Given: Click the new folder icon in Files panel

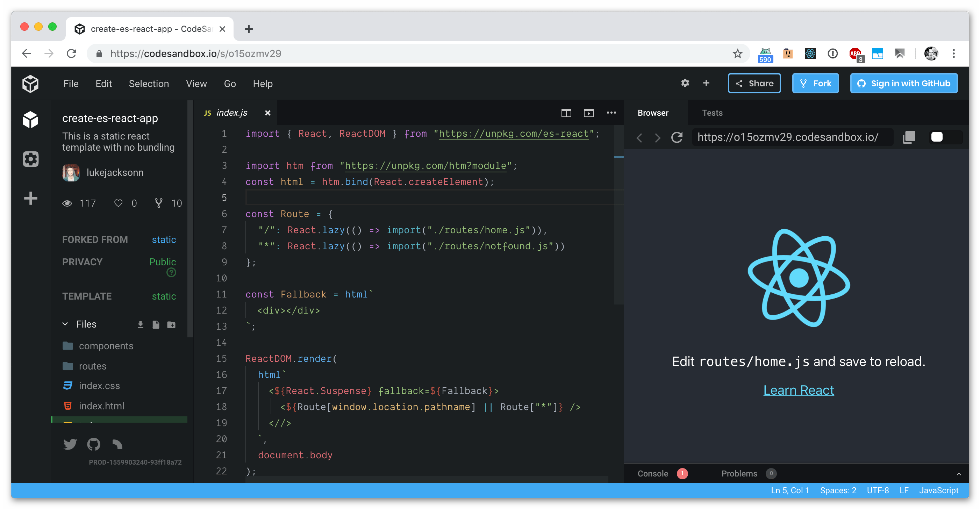Looking at the screenshot, I should click(x=171, y=324).
